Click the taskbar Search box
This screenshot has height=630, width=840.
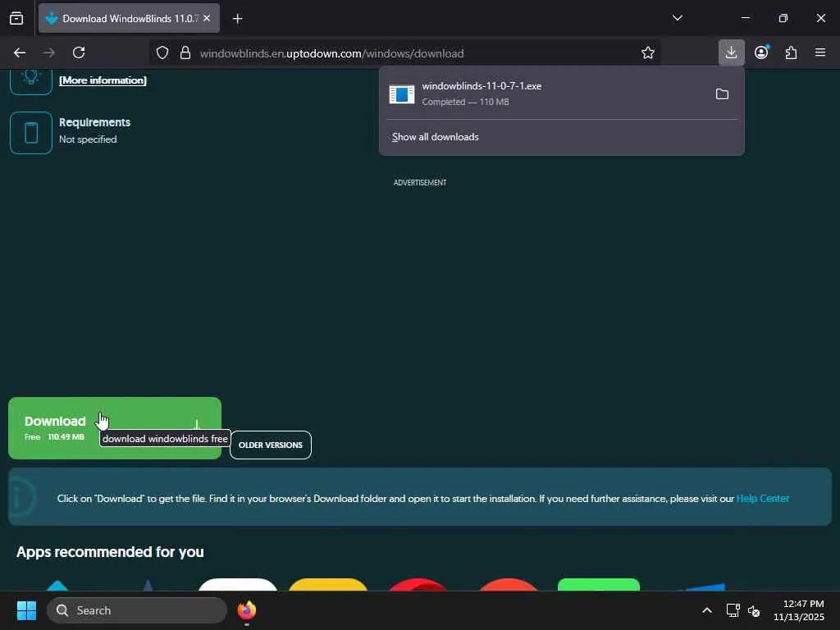click(137, 610)
